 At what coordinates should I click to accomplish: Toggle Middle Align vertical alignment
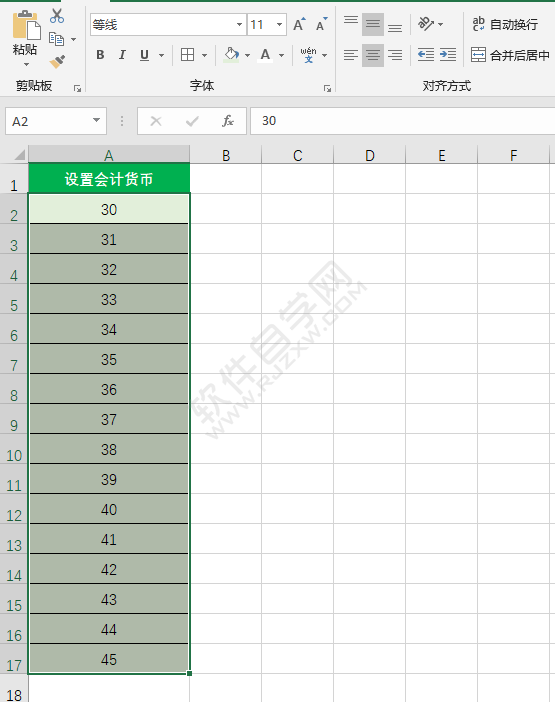(x=373, y=24)
